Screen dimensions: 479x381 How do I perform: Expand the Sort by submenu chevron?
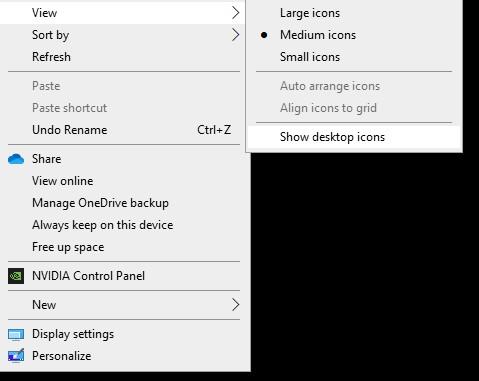pos(236,35)
